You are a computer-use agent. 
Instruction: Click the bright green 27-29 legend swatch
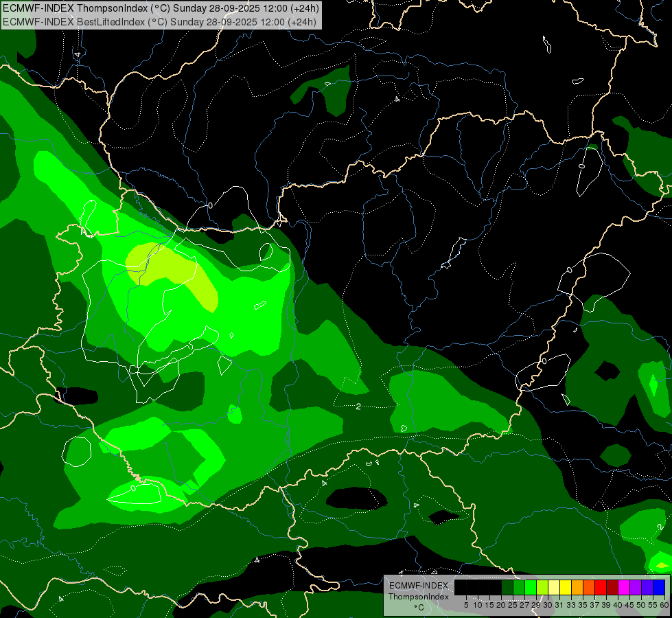(531, 587)
